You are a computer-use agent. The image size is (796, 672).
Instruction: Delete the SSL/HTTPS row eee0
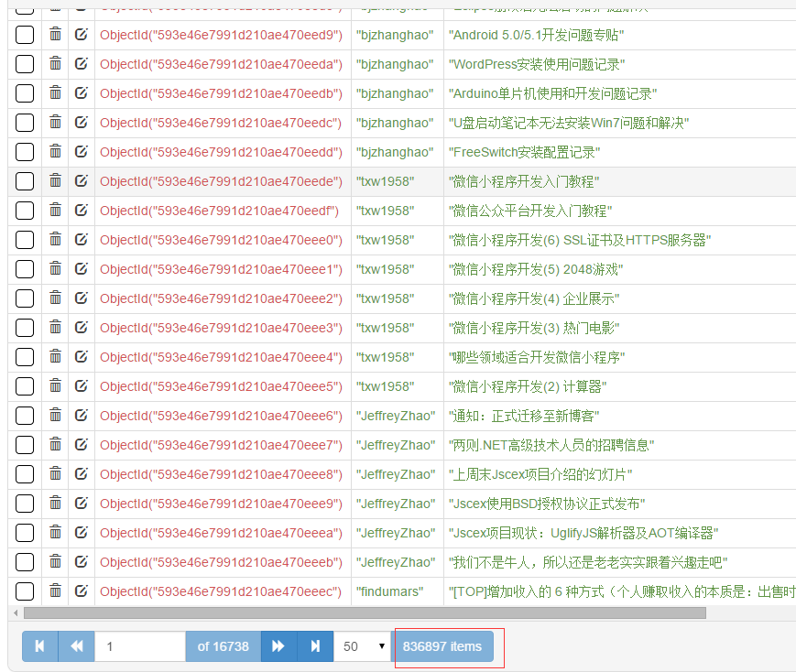coord(55,240)
